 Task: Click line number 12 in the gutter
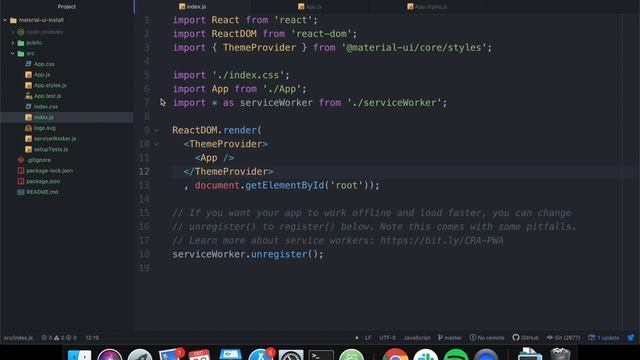[x=144, y=171]
